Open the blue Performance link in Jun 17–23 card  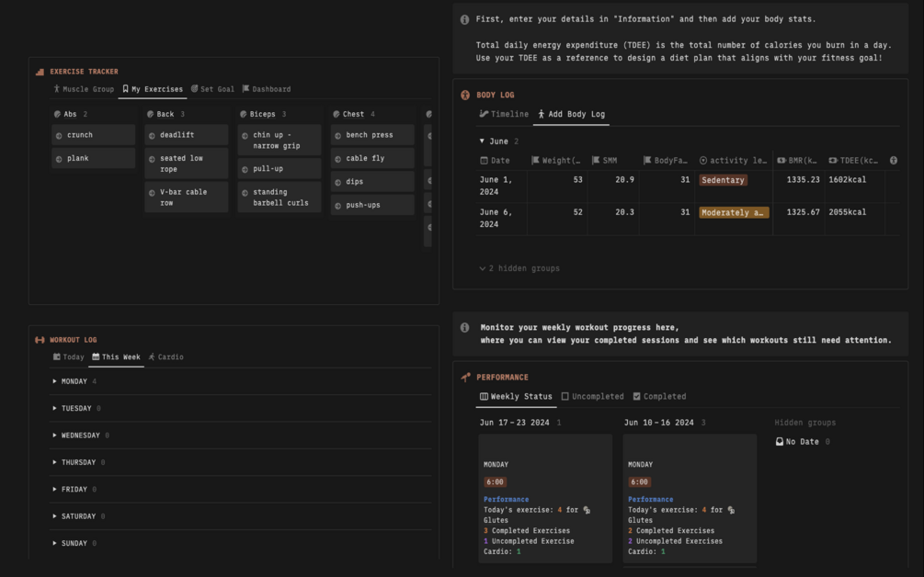(x=507, y=499)
